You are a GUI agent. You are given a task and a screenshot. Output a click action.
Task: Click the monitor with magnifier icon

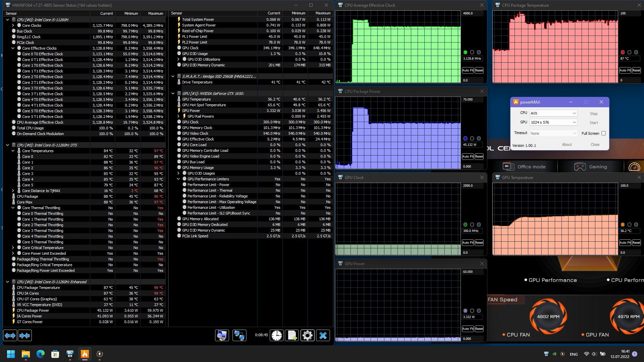point(222,336)
